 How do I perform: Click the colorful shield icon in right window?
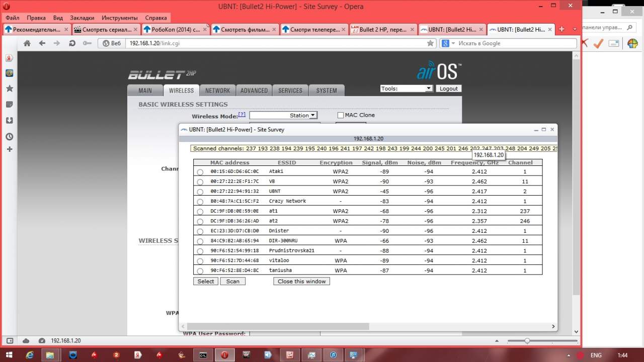click(x=632, y=44)
